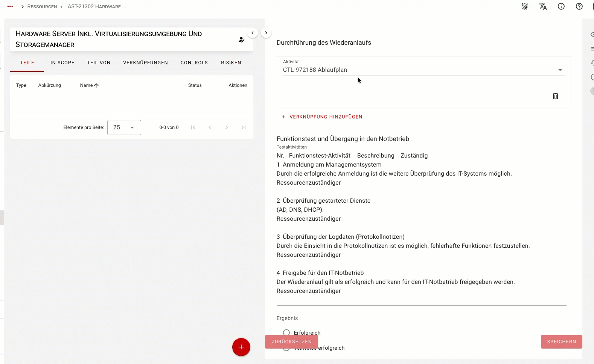Click the '0-0 von 0' pagination text
594x364 pixels.
point(169,127)
